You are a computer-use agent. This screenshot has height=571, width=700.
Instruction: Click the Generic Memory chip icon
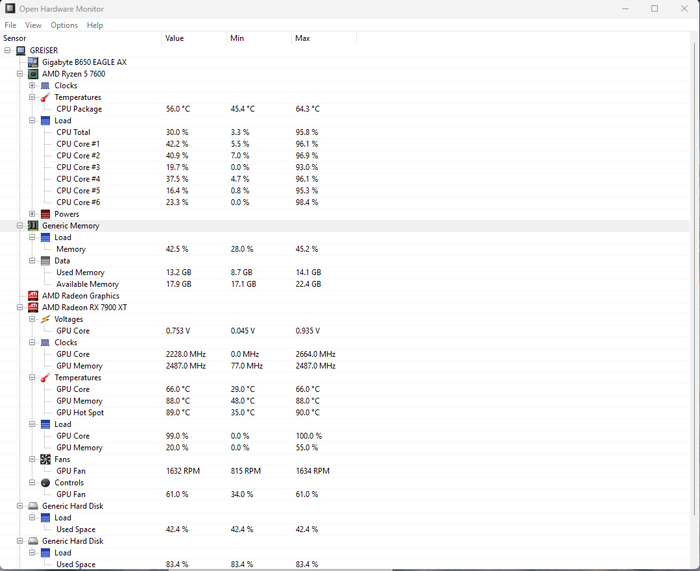(33, 225)
